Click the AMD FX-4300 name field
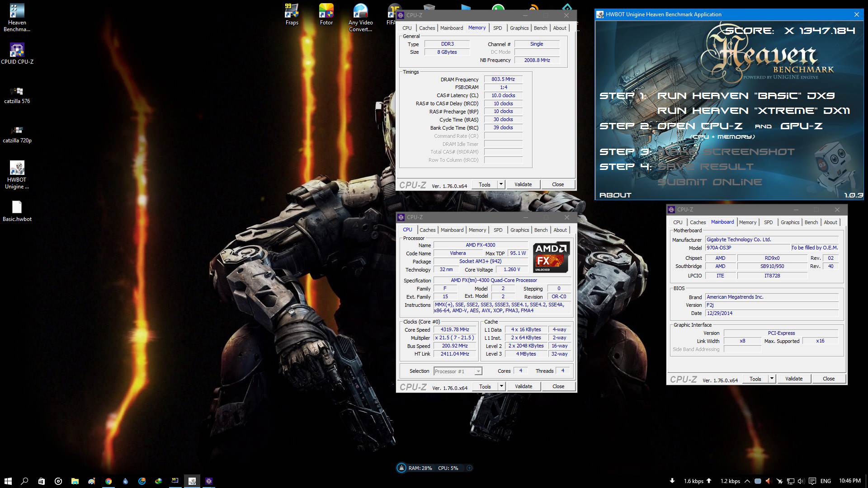Viewport: 868px width, 488px height. pos(480,245)
